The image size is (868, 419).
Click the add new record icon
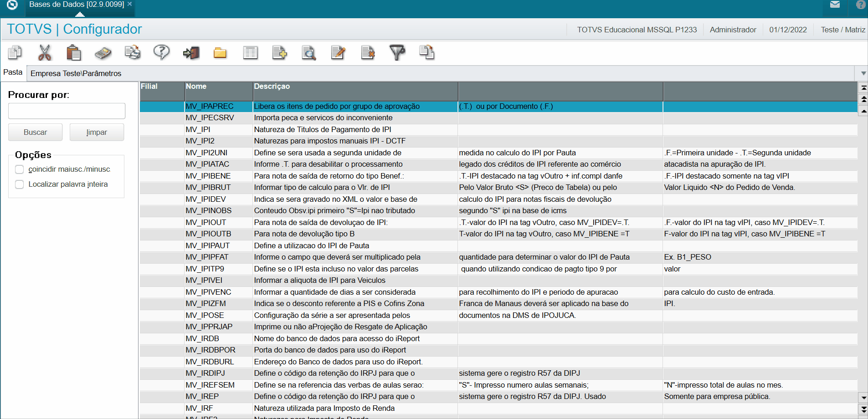point(279,53)
